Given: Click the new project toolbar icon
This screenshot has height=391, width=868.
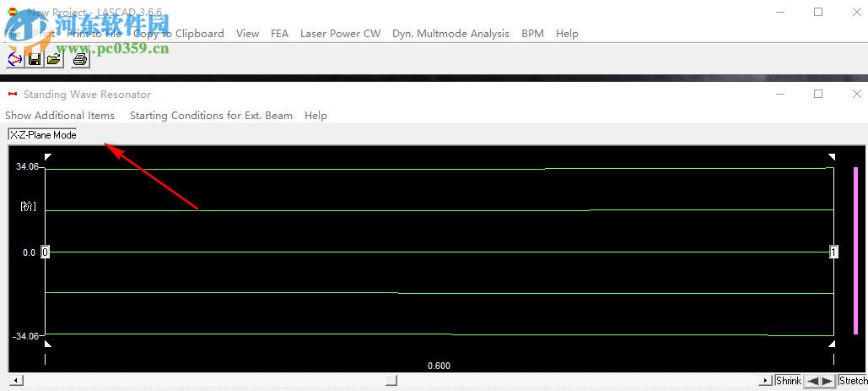Looking at the screenshot, I should pyautogui.click(x=14, y=59).
